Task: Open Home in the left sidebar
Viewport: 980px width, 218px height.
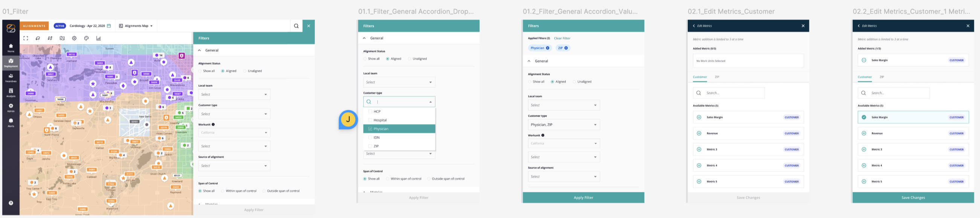Action: 11,48
